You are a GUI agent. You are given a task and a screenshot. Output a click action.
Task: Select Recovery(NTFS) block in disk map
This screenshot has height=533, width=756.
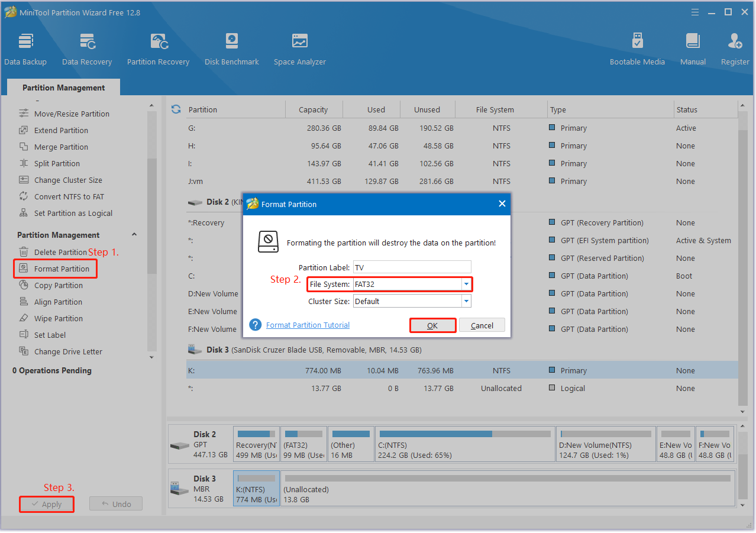[256, 444]
